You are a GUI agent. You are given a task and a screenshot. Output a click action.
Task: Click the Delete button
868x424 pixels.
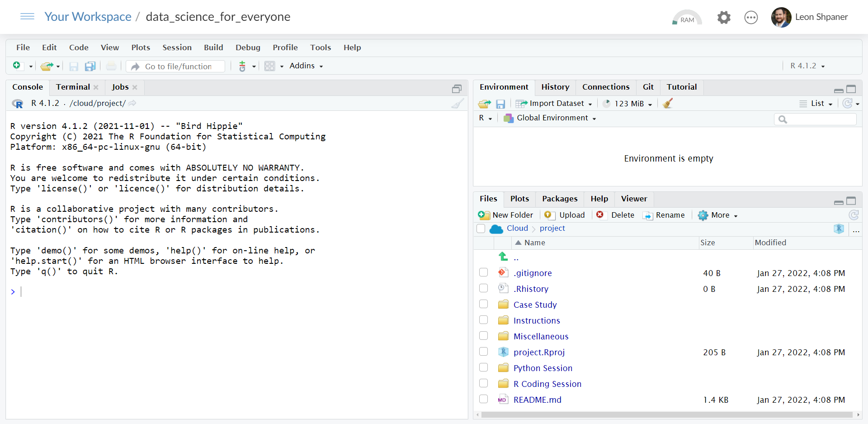point(615,215)
